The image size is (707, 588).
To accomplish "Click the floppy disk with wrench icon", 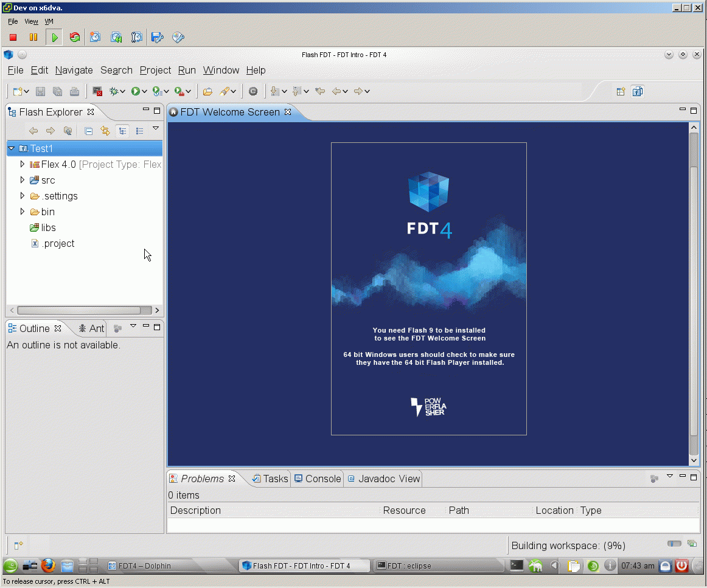I will 158,38.
